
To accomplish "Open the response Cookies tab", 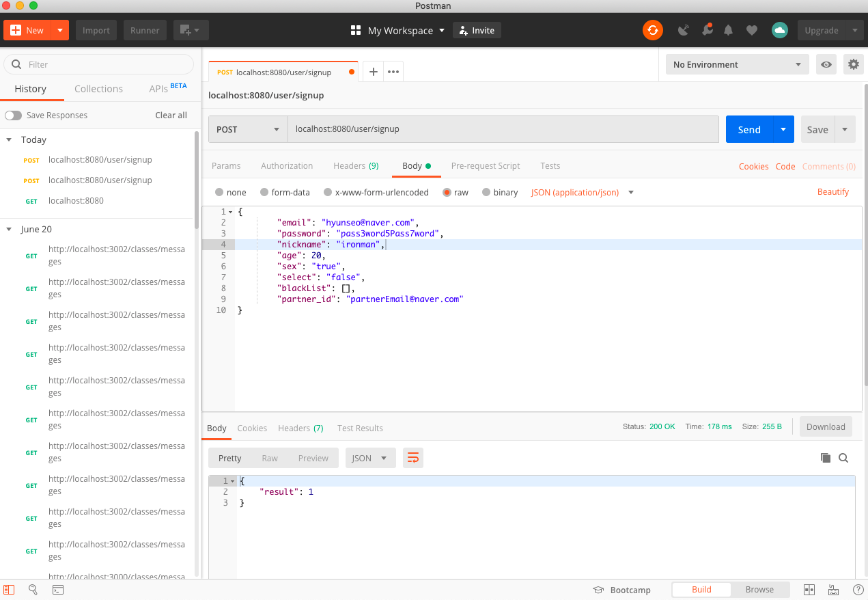I will coord(252,428).
